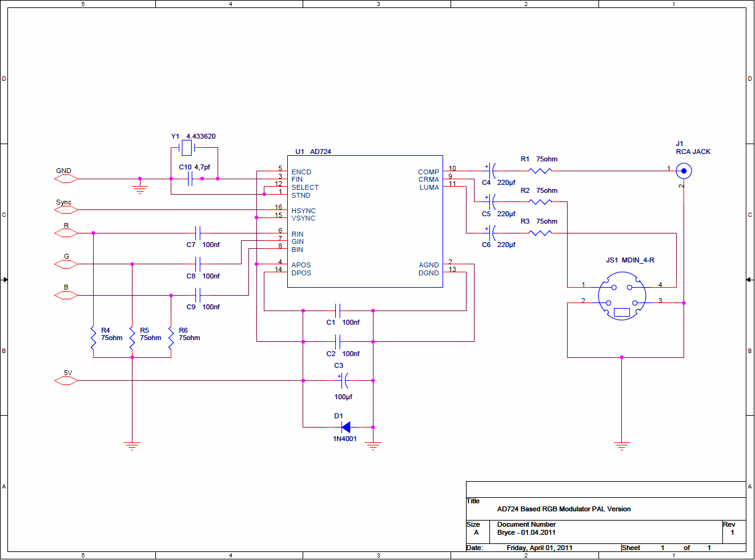This screenshot has width=755, height=560.
Task: Select the B input port symbol
Action: 66,296
